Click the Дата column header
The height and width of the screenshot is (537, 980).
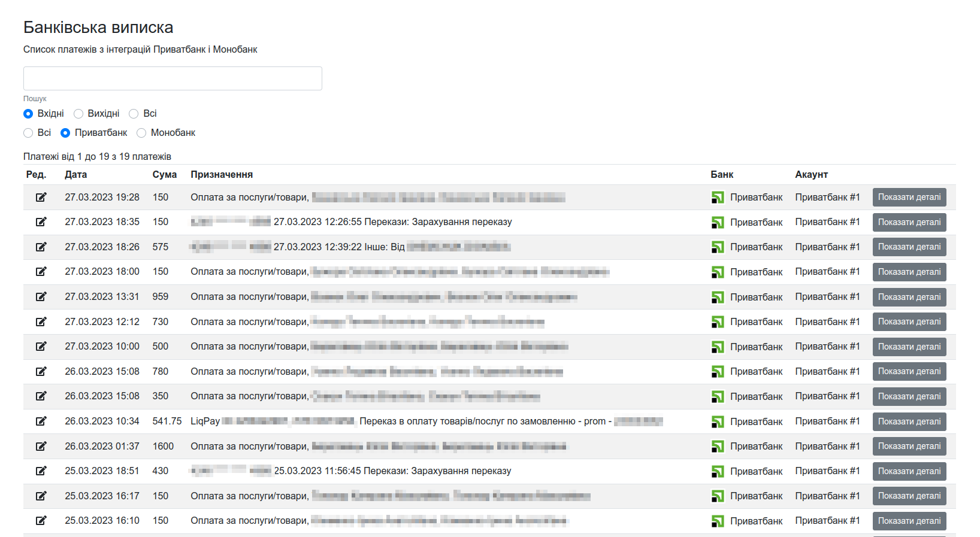(76, 175)
